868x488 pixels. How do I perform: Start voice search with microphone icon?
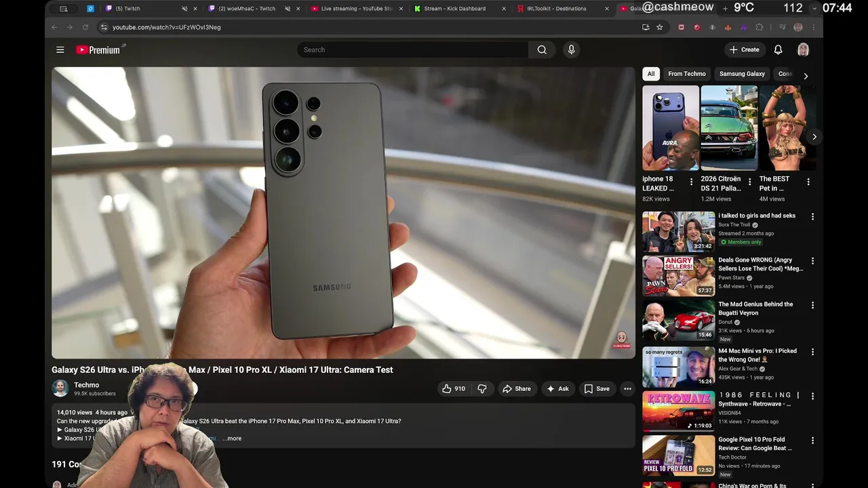pos(571,49)
